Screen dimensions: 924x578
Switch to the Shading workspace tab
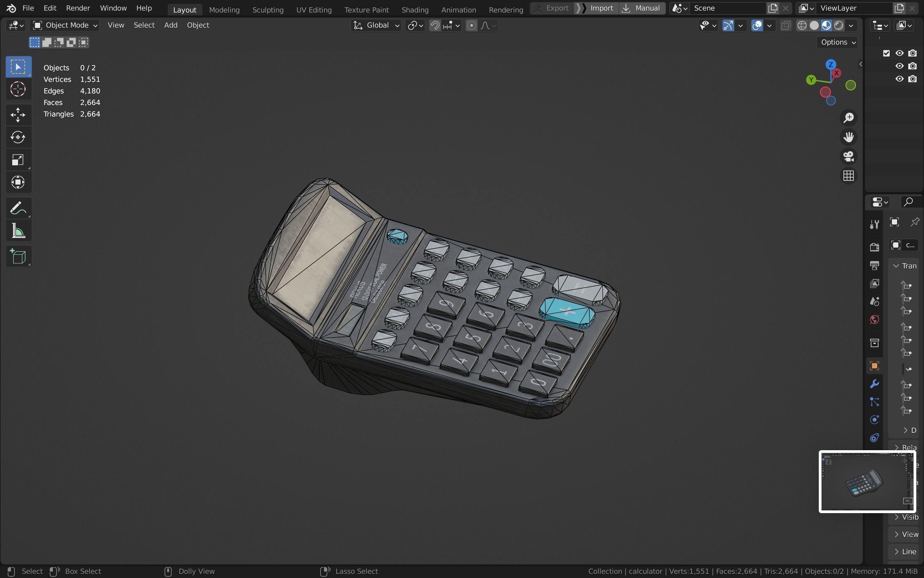[x=415, y=10]
